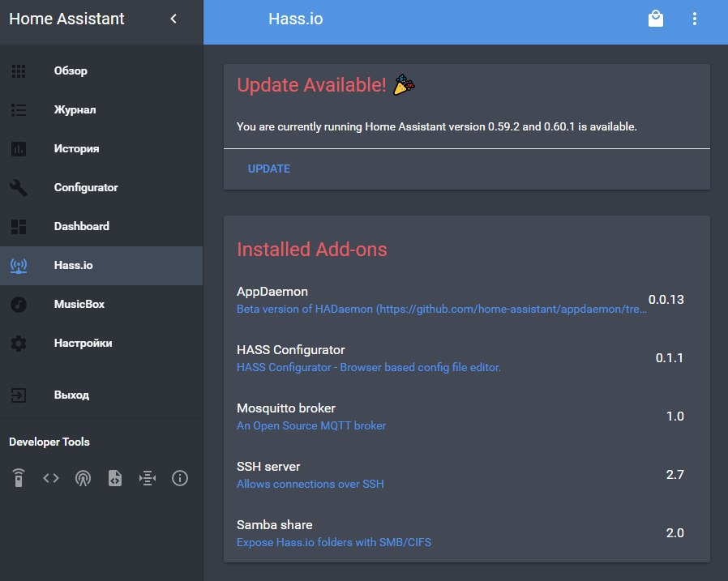This screenshot has width=728, height=581.
Task: Click AppDaemon Beta version description link
Action: coord(442,309)
